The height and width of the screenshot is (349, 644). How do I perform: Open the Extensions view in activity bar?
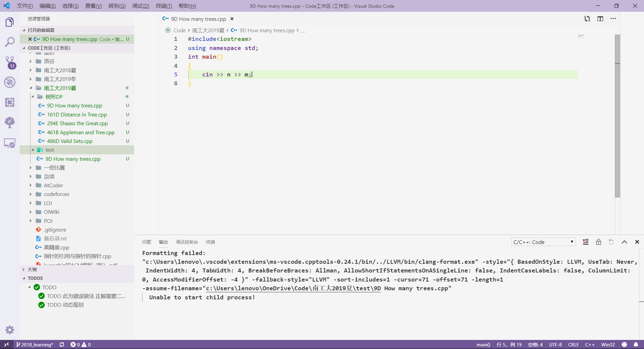click(10, 102)
